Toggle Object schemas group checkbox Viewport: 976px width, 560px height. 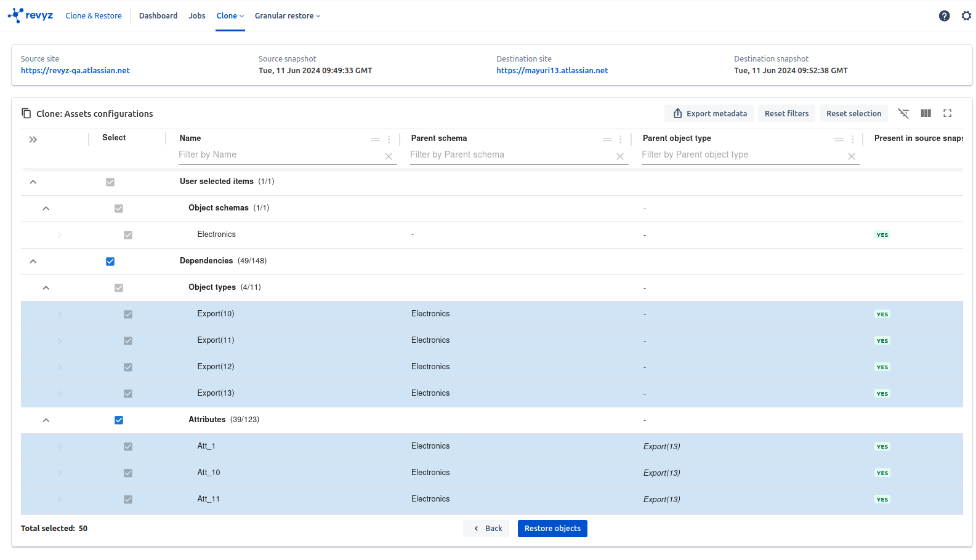119,209
